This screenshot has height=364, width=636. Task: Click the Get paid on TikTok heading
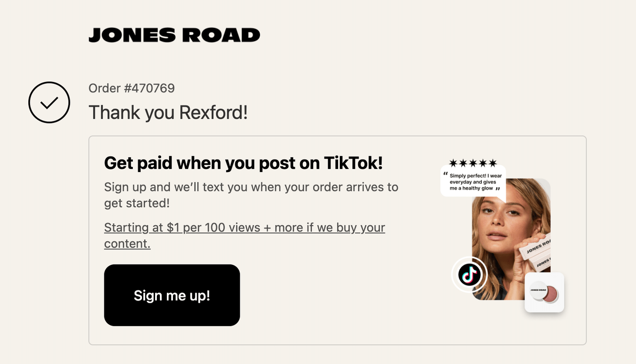[x=243, y=163]
